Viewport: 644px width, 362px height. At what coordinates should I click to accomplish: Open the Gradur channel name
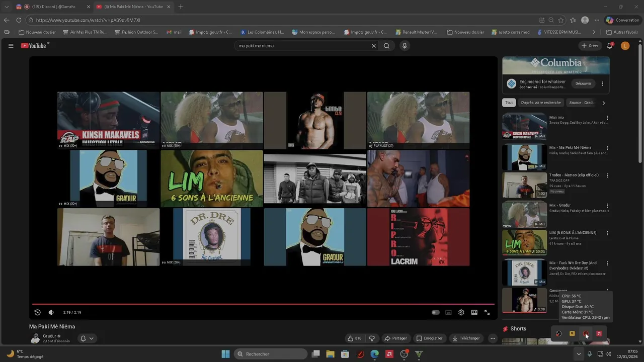(49, 336)
